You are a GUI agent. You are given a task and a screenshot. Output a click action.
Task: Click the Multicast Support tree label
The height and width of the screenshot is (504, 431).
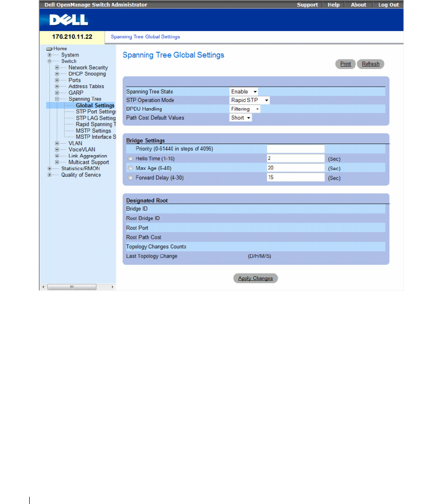[89, 162]
